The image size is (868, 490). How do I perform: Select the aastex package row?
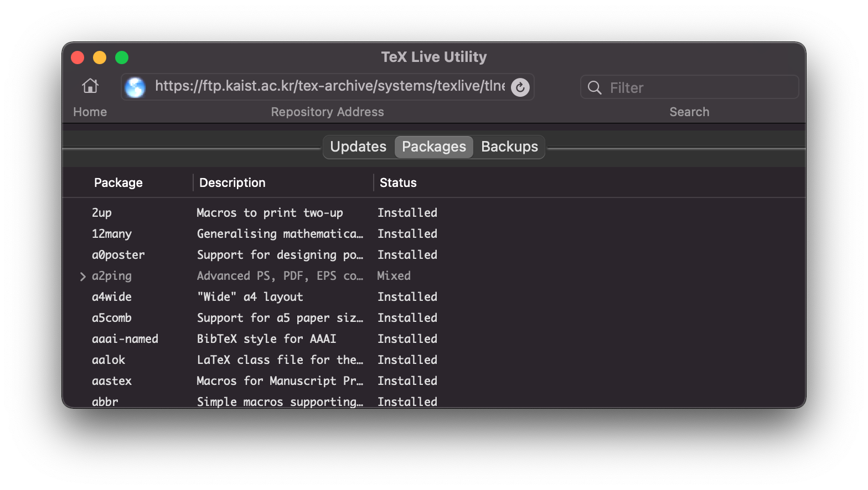[x=434, y=381]
